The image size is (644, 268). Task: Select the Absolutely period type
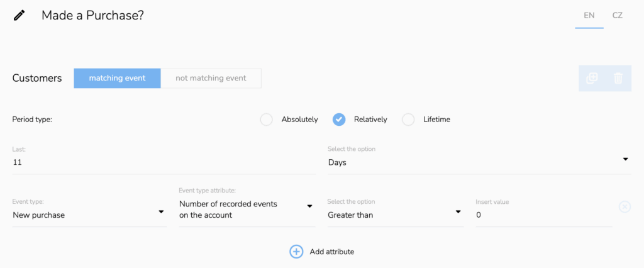[266, 120]
